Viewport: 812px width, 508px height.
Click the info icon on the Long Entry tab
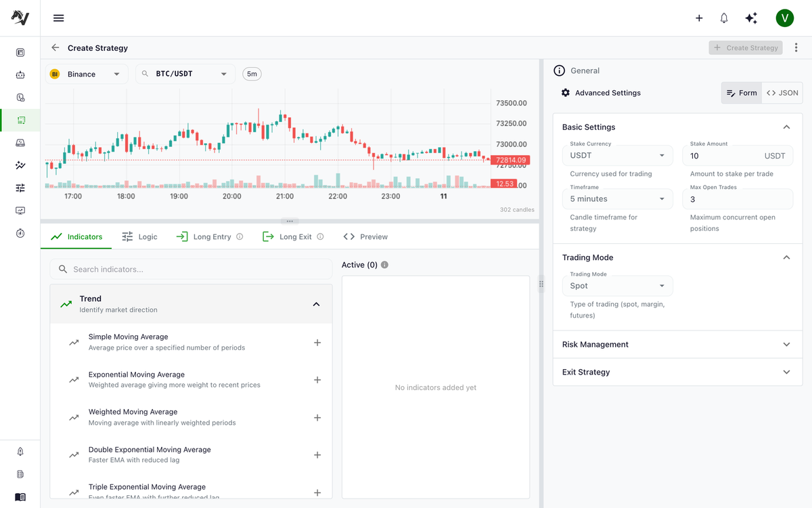click(240, 237)
